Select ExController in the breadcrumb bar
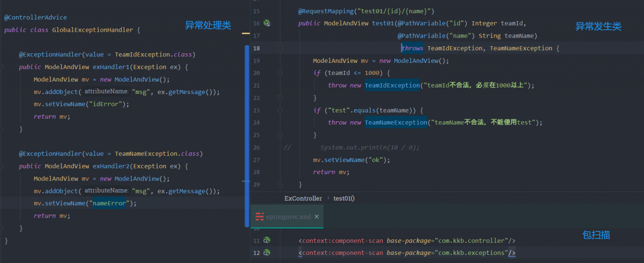This screenshot has height=263, width=644. (x=303, y=198)
